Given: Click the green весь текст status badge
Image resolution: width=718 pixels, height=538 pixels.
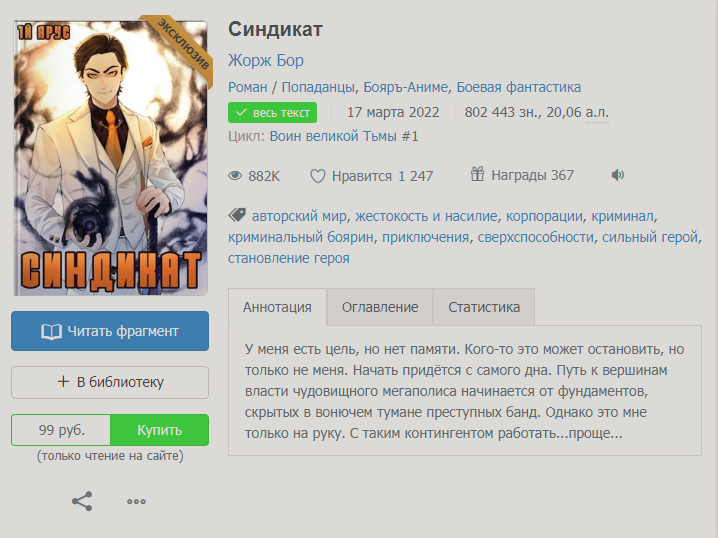Looking at the screenshot, I should 272,113.
